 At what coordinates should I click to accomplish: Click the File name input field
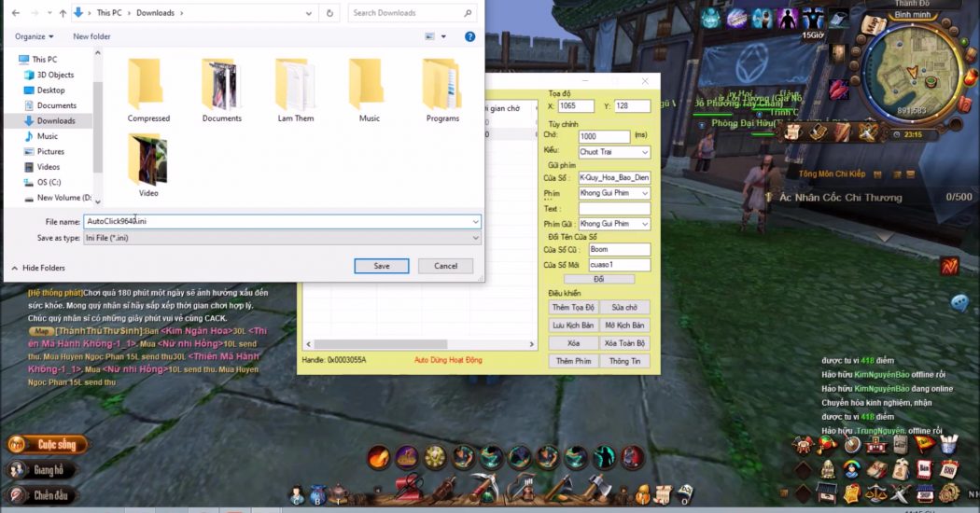(x=277, y=221)
